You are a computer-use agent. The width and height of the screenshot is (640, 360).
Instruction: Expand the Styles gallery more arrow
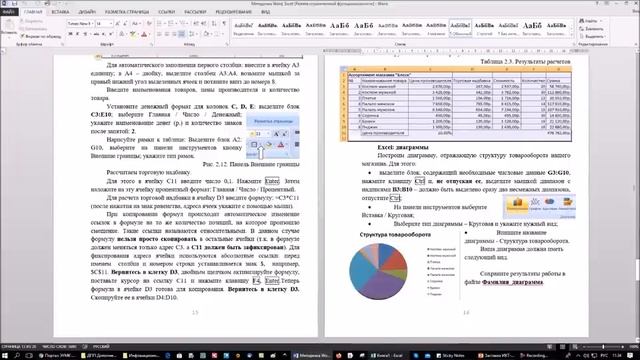[x=572, y=35]
